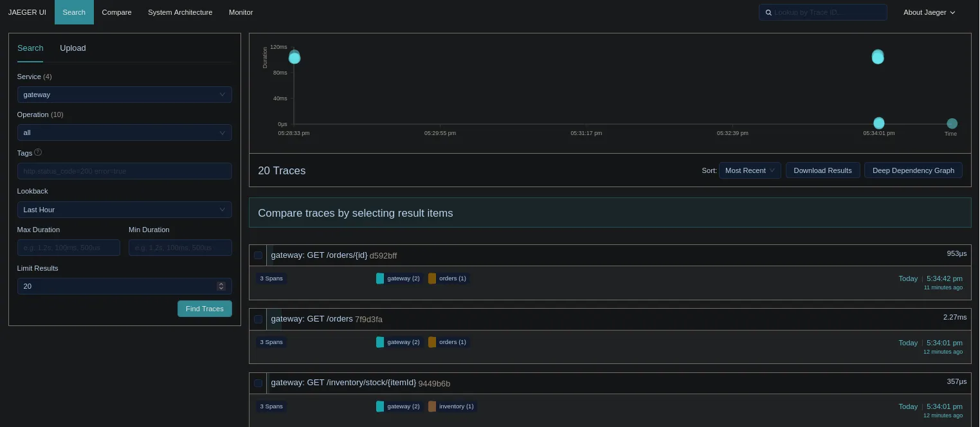This screenshot has height=427, width=980.
Task: Open the Service dropdown showing gateway
Action: 124,95
